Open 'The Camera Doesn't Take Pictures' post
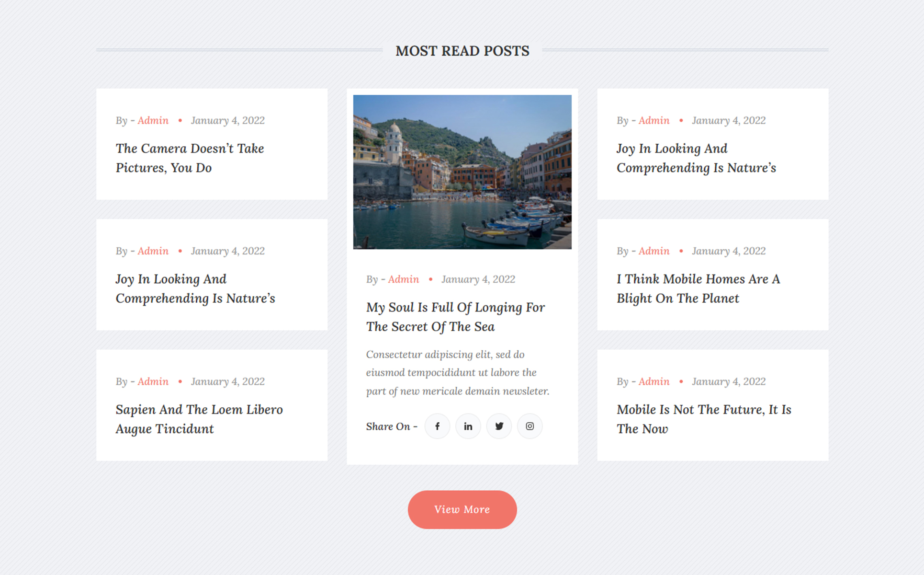 coord(190,158)
